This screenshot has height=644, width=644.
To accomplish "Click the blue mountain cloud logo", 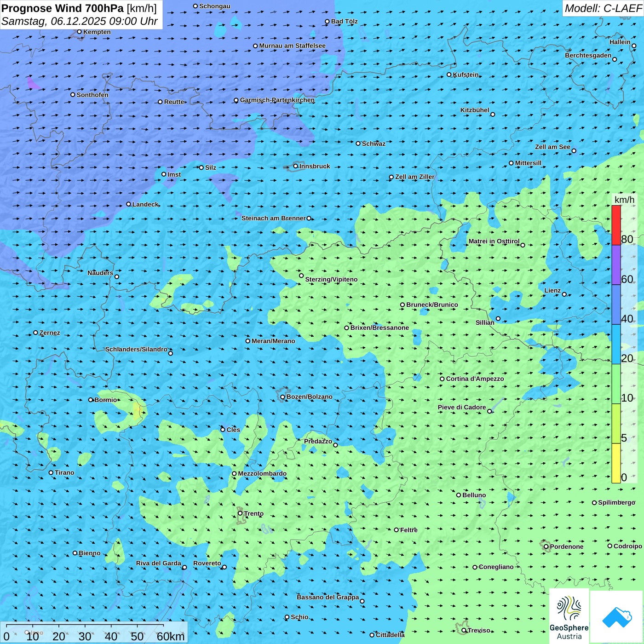I will tap(617, 616).
